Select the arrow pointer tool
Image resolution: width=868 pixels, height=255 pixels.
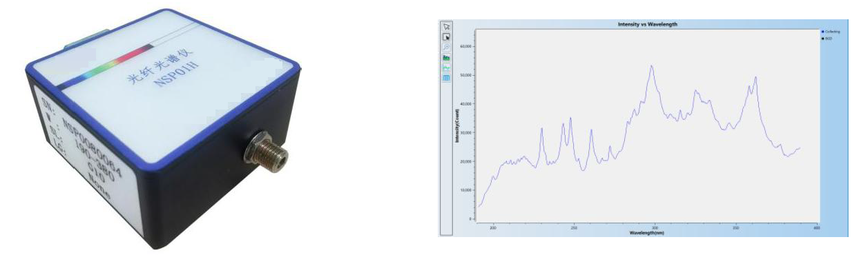coord(446,26)
